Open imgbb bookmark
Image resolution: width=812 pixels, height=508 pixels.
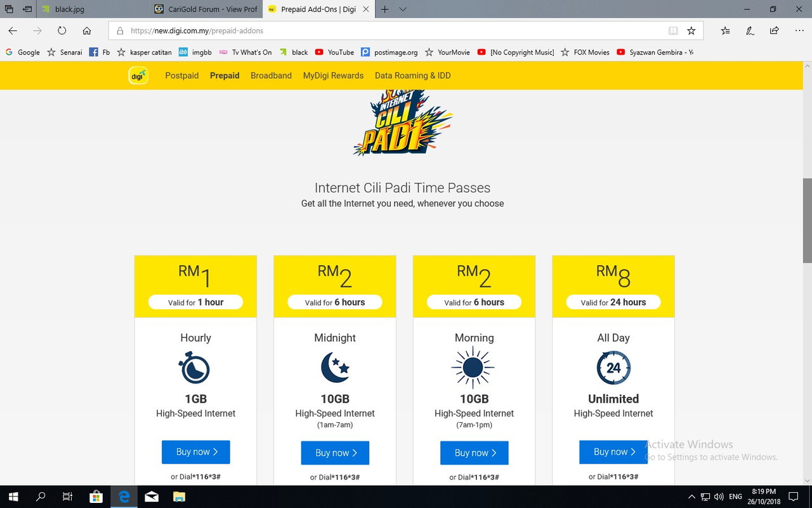click(x=196, y=52)
